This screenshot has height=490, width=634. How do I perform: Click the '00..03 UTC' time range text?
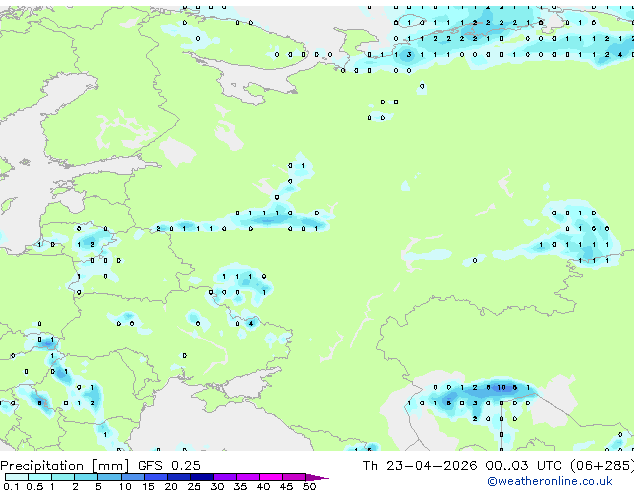tap(524, 466)
